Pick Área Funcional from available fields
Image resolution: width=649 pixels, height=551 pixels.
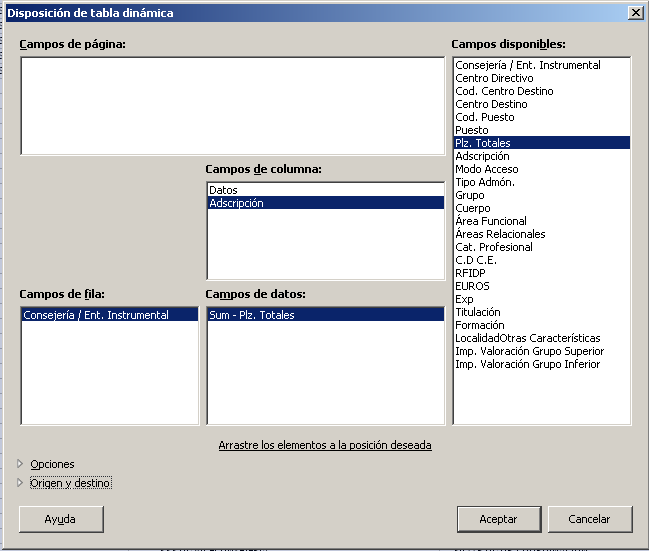point(493,221)
